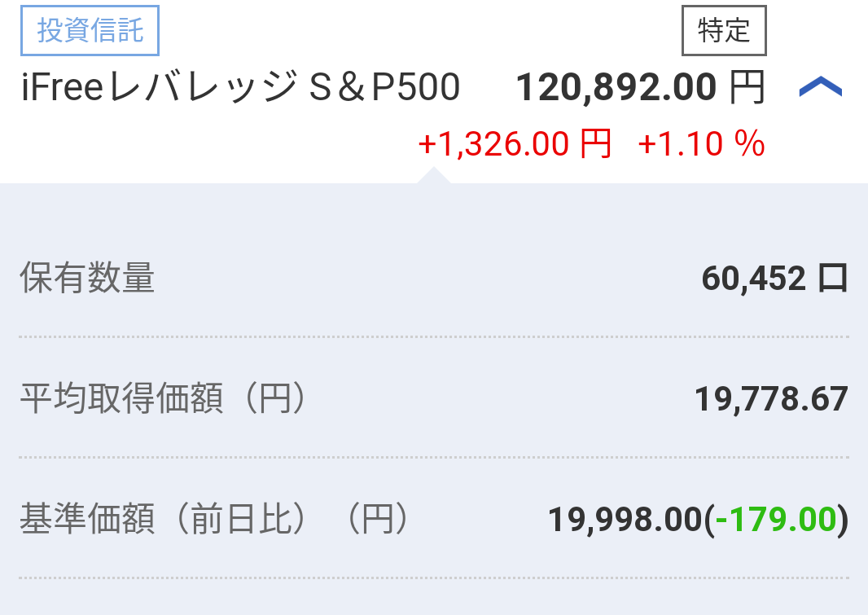Click the 特定 account type badge

pos(724,30)
